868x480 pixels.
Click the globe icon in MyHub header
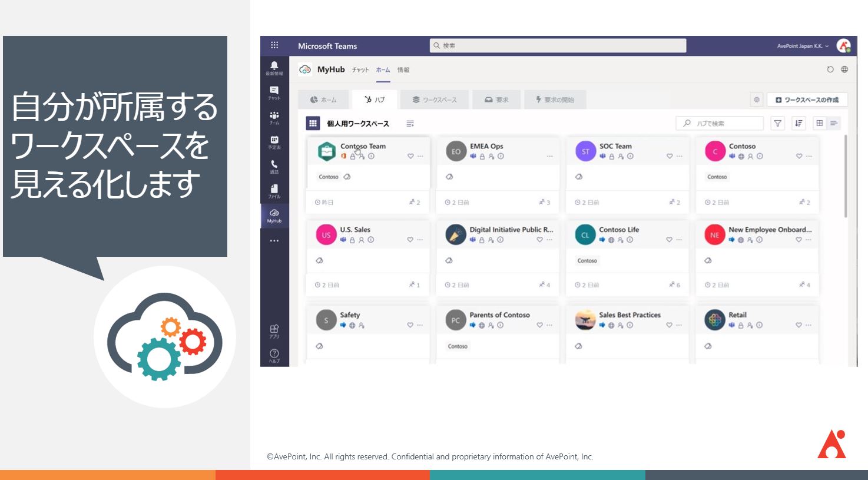pos(844,69)
